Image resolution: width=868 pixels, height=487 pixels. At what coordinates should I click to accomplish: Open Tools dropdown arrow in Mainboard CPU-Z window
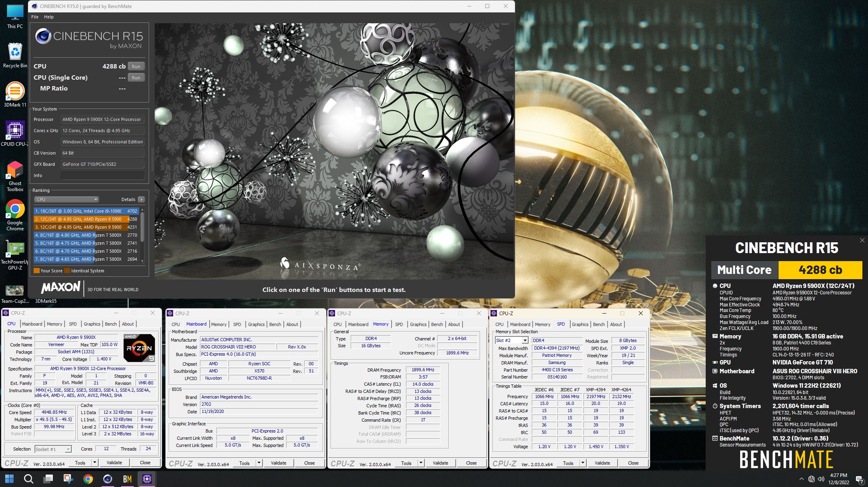[x=259, y=463]
